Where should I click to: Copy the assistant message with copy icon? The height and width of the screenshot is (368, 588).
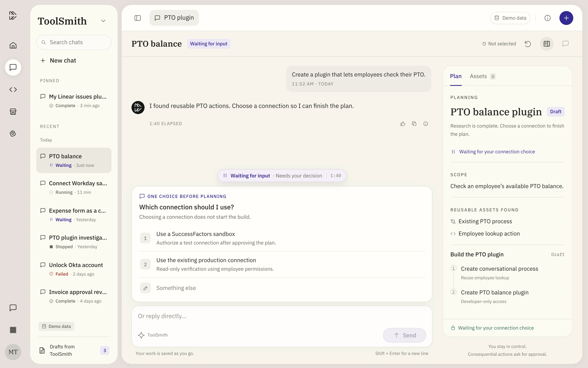pos(414,124)
